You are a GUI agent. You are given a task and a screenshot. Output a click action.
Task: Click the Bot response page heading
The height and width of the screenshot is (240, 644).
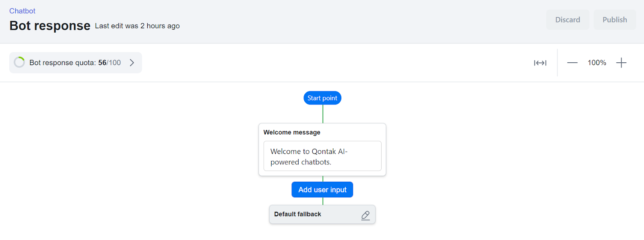tap(50, 26)
